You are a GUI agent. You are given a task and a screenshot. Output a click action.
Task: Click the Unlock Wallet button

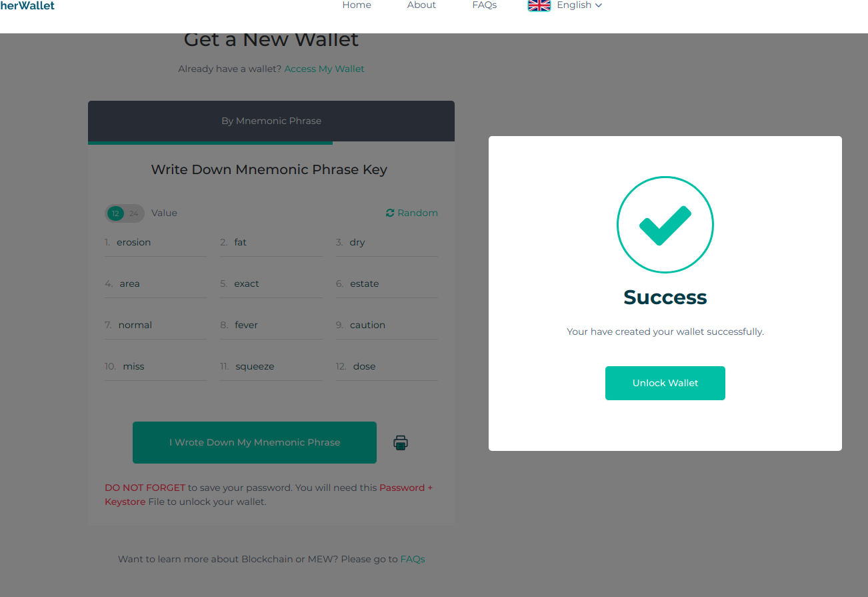(665, 383)
